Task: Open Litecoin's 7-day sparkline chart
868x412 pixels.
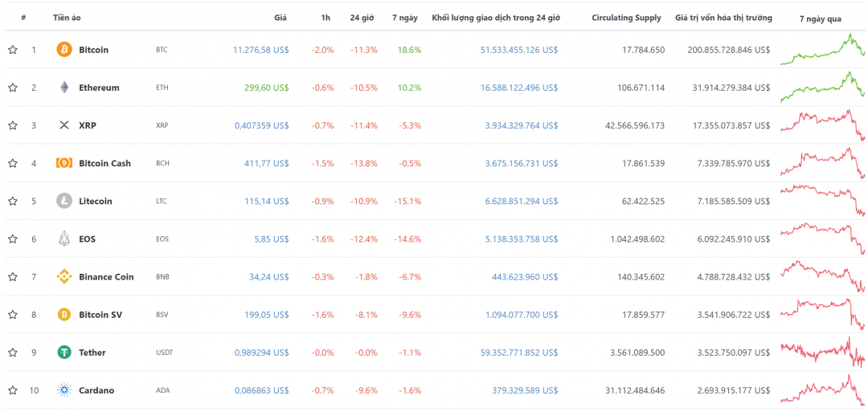Action: coord(823,201)
